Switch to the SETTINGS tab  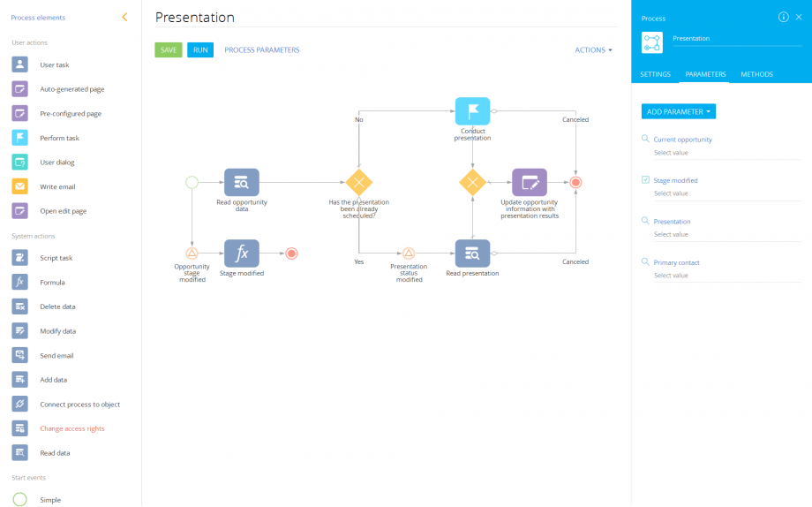tap(655, 74)
